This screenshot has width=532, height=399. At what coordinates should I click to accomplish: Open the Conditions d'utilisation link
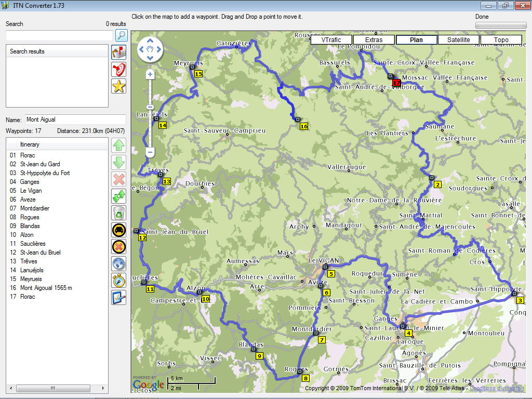497,388
